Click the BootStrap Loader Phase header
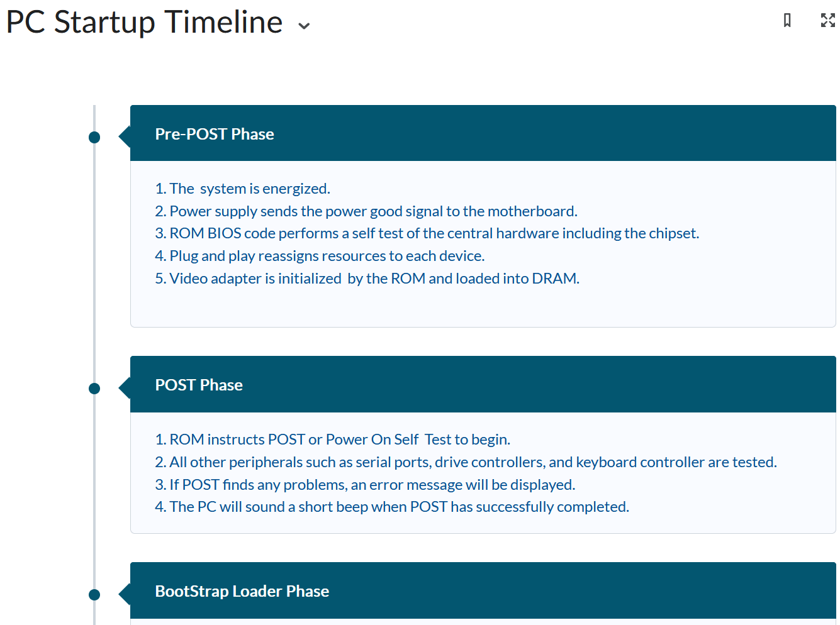 tap(242, 591)
